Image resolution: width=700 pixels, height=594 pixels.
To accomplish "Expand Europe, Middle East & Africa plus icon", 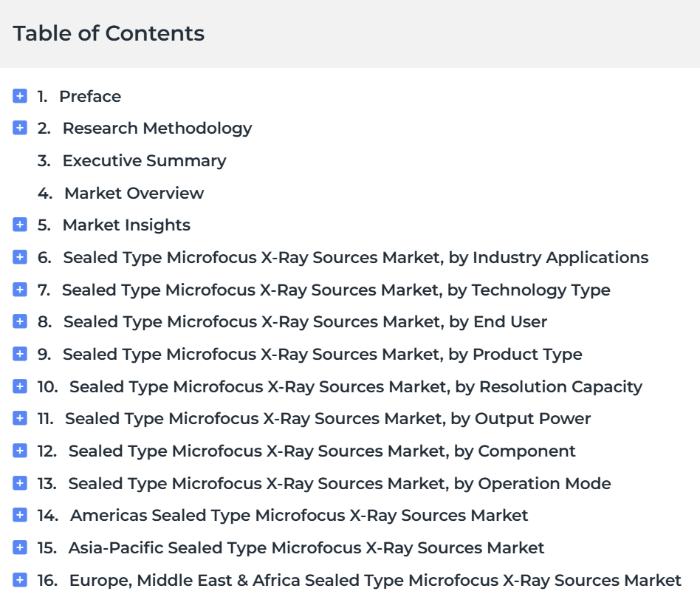I will (20, 580).
